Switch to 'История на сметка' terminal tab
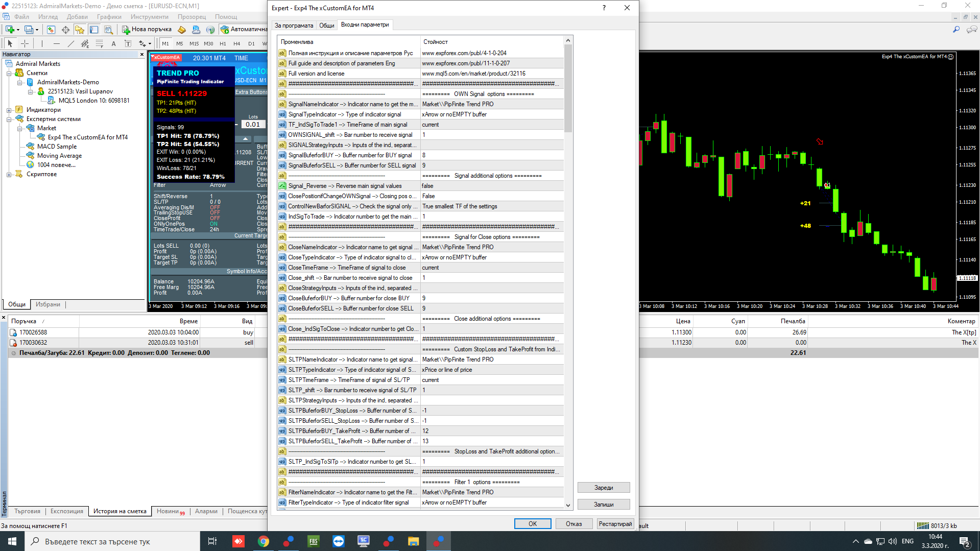980x551 pixels. (x=119, y=511)
